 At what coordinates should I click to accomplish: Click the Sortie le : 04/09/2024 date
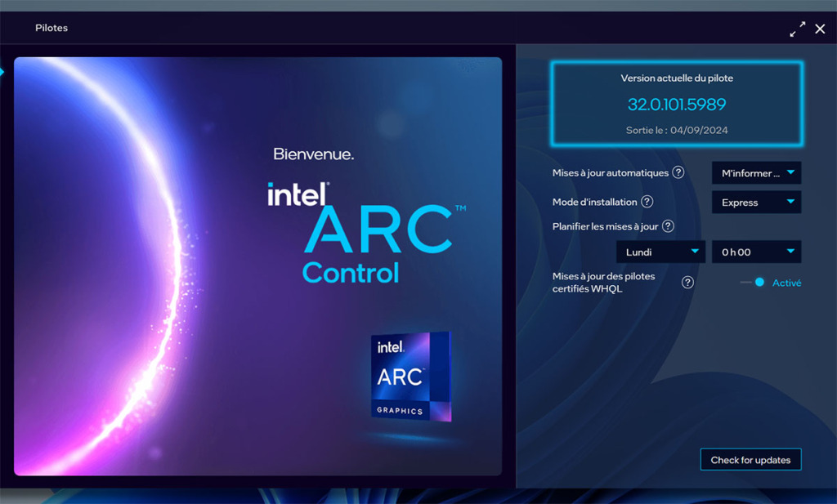[677, 130]
